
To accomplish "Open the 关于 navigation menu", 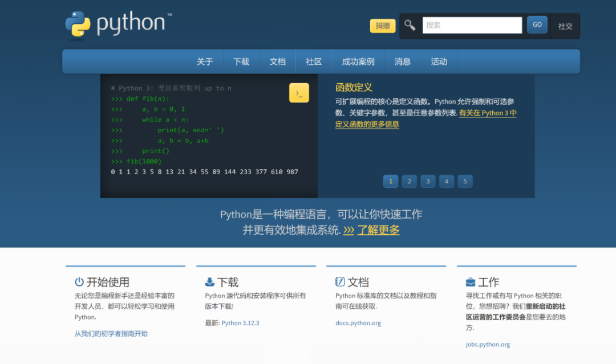I will pos(205,62).
